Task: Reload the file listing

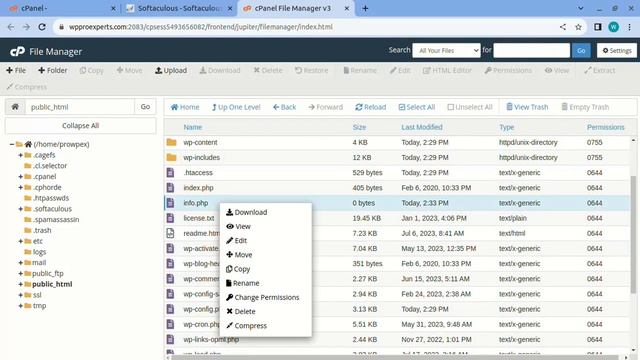Action: click(371, 107)
